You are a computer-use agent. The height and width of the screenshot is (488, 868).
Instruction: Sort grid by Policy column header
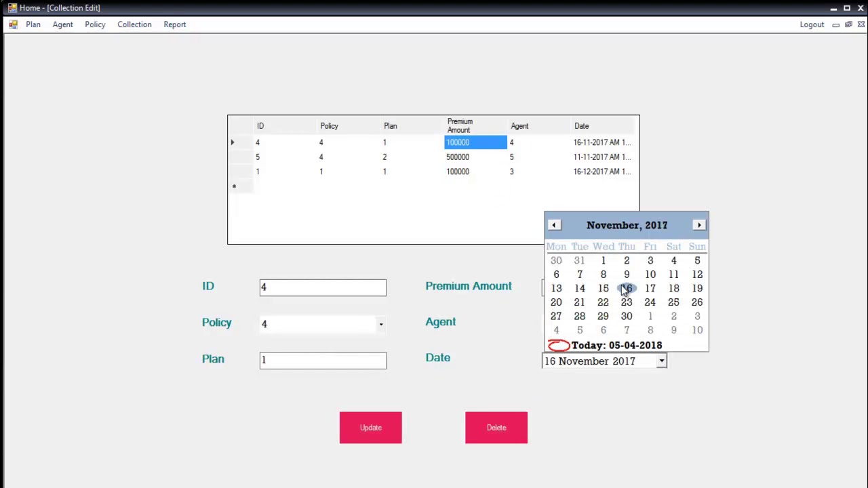[349, 126]
